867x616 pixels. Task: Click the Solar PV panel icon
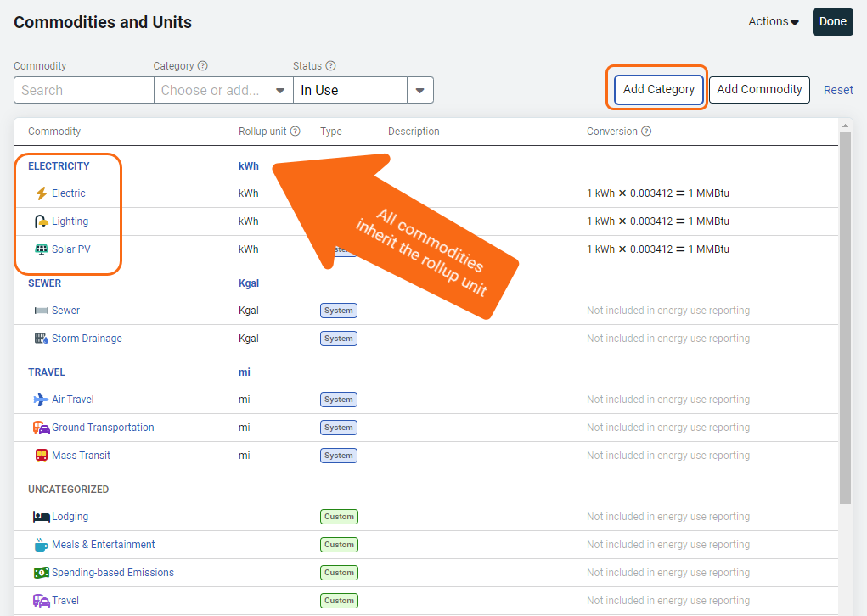(x=42, y=249)
